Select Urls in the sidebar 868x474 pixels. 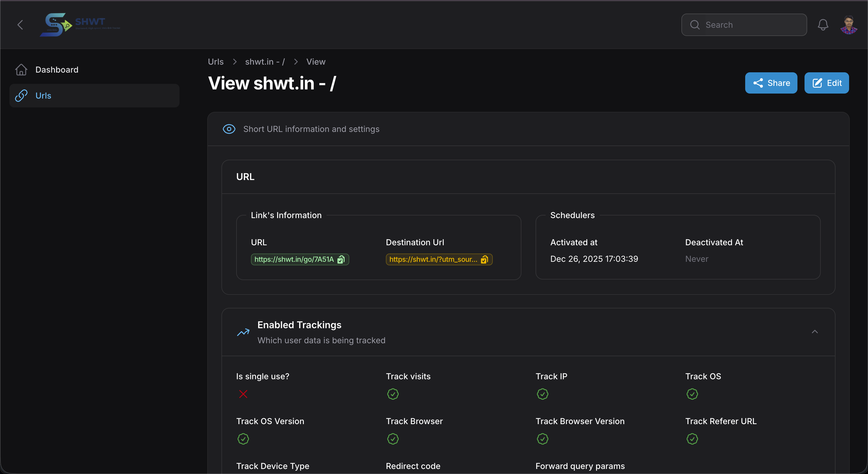(x=43, y=95)
